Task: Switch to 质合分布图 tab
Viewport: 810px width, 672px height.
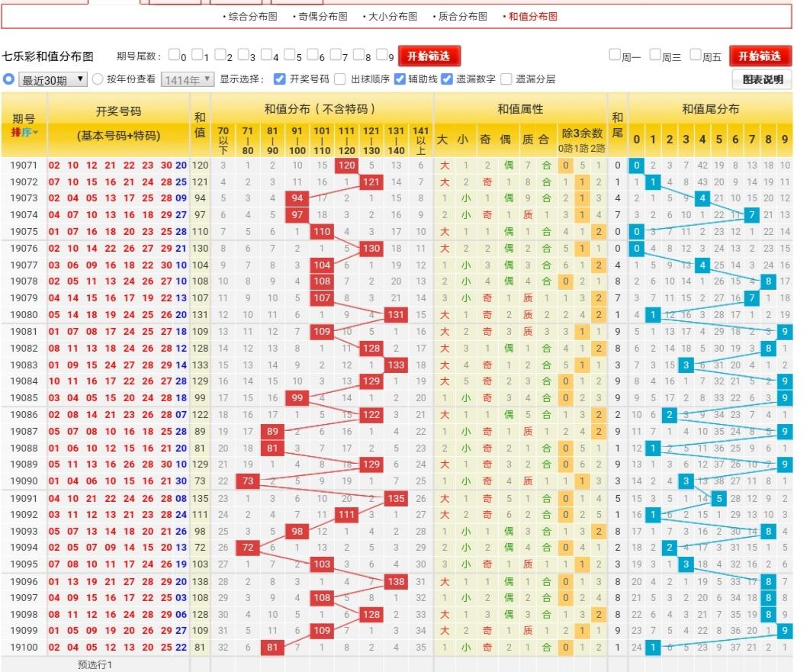Action: click(x=463, y=17)
